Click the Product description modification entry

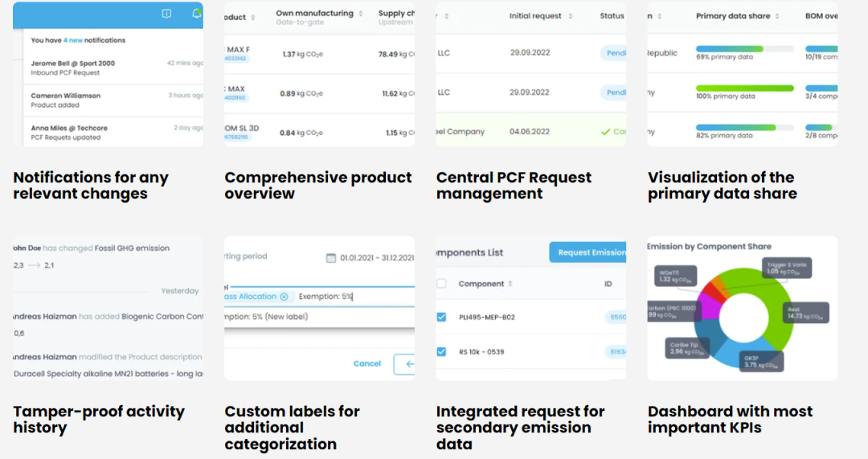tap(108, 357)
